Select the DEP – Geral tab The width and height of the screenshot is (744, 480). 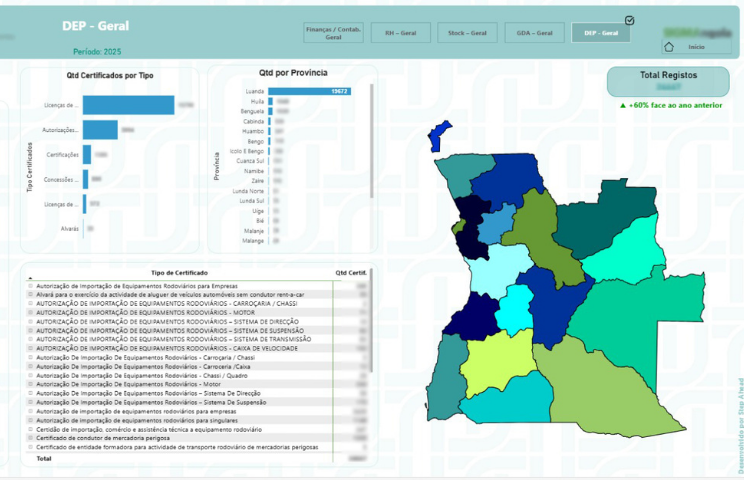point(601,33)
